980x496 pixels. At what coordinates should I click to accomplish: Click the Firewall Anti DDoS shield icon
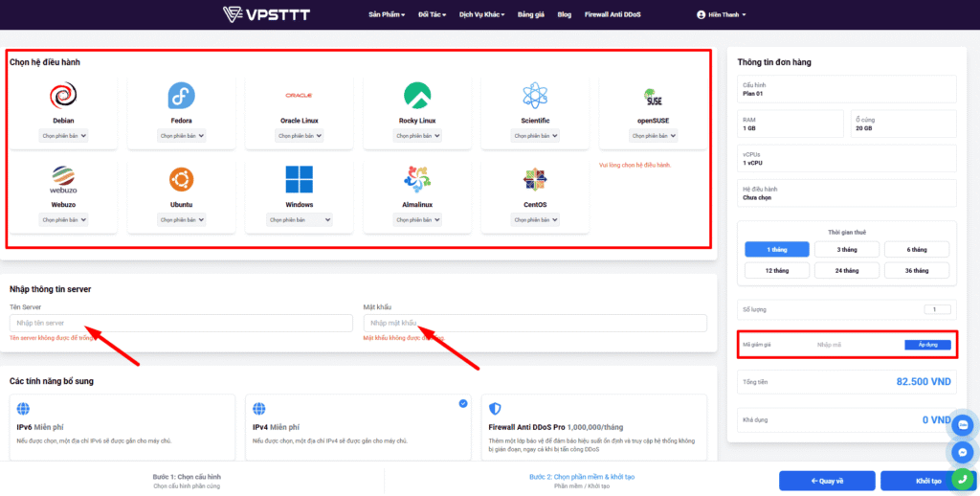coord(495,409)
